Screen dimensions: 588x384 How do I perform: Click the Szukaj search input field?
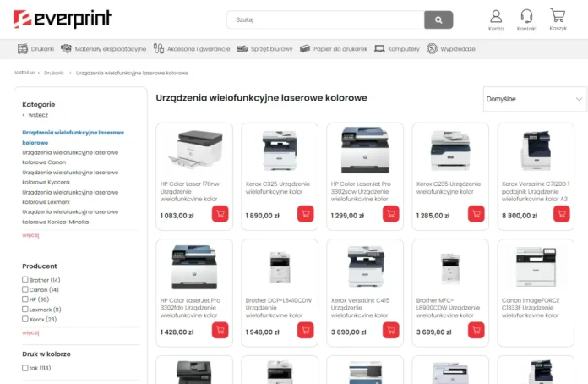click(x=325, y=20)
